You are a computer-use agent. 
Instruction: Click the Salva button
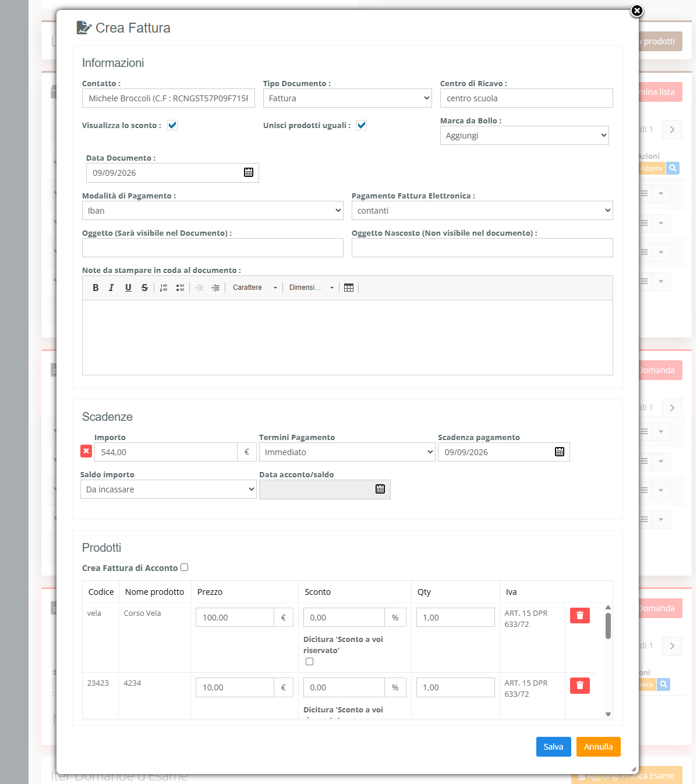point(554,747)
